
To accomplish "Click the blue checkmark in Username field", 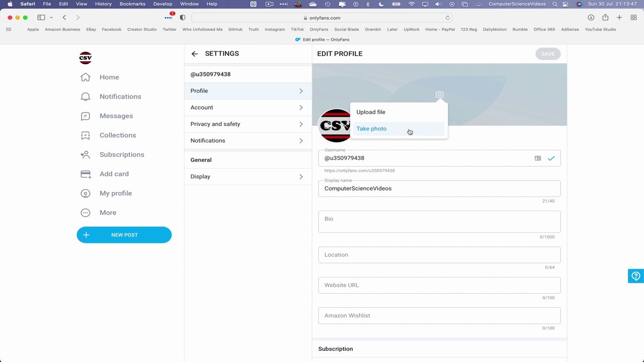I will point(551,158).
